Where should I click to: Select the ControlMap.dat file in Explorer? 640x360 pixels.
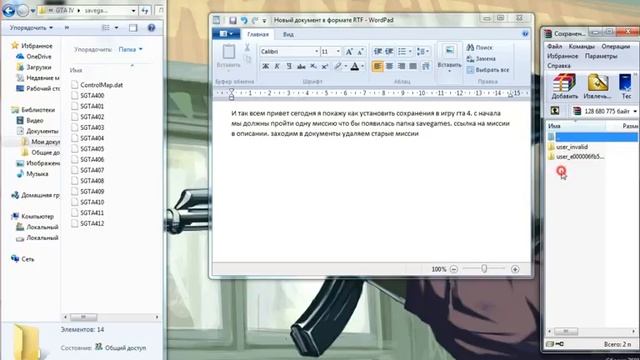point(97,85)
